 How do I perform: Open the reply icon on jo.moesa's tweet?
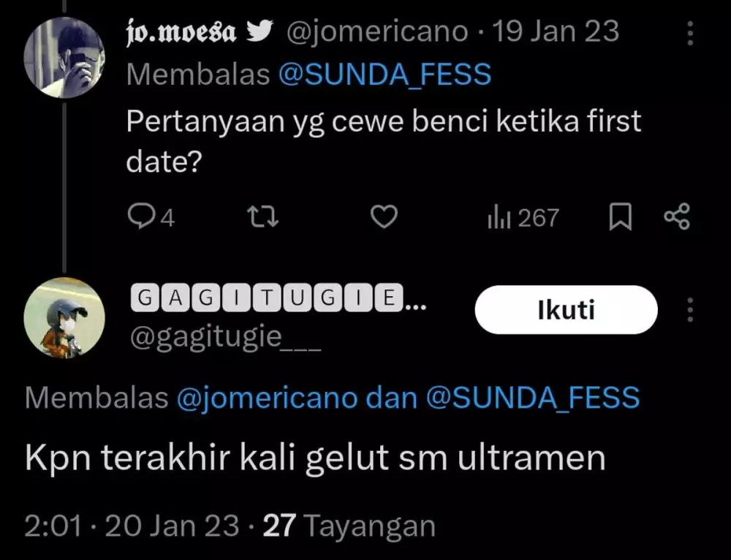[x=143, y=216]
